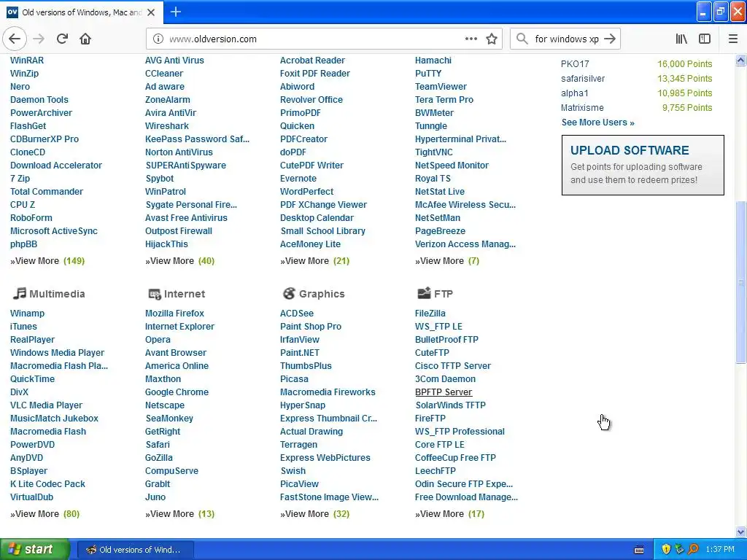Open the TeamViewer link
The height and width of the screenshot is (560, 747).
pyautogui.click(x=441, y=87)
